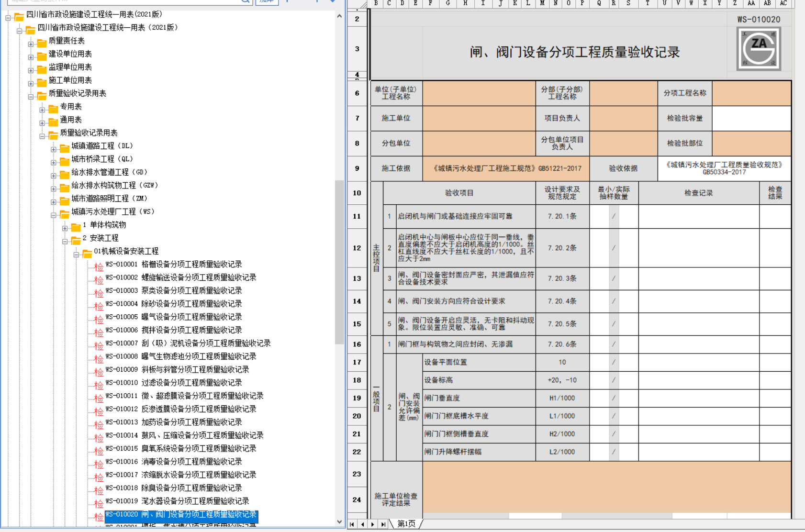Viewport: 805px width, 532px height.
Task: Go to first sheet tab arrow
Action: (352, 524)
